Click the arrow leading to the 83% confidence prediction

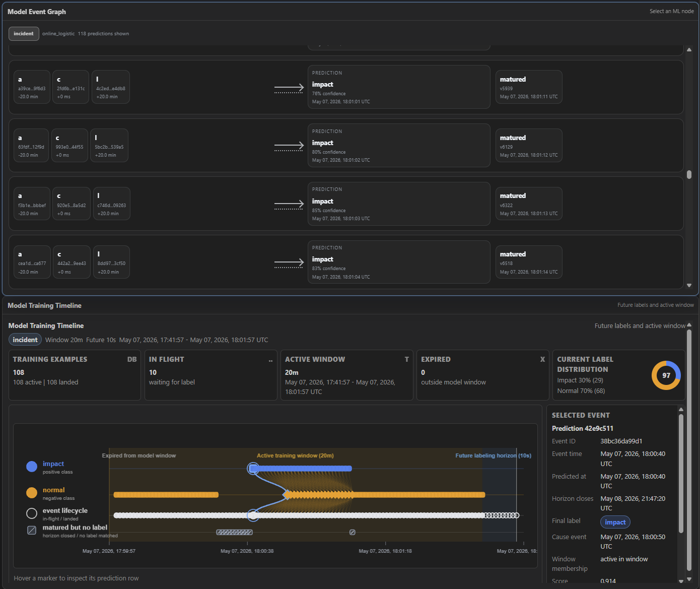[x=289, y=263]
